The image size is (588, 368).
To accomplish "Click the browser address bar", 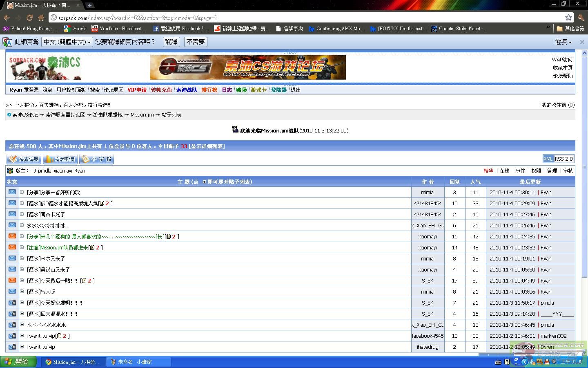I will tap(306, 18).
